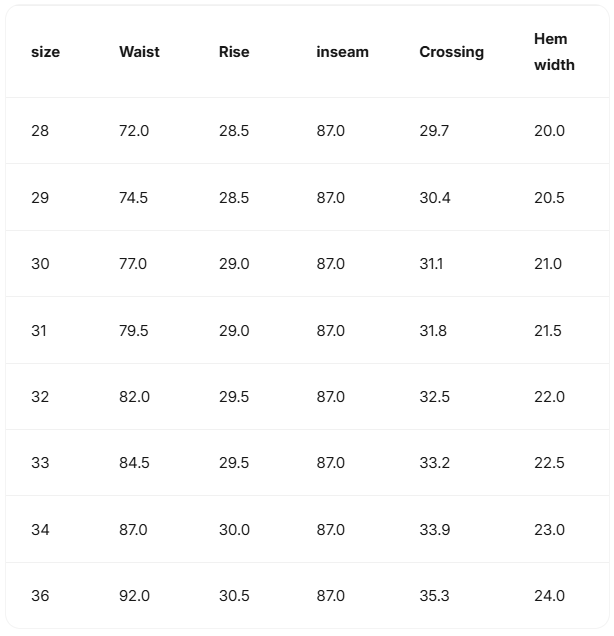Click crossing value 33.9

point(435,530)
